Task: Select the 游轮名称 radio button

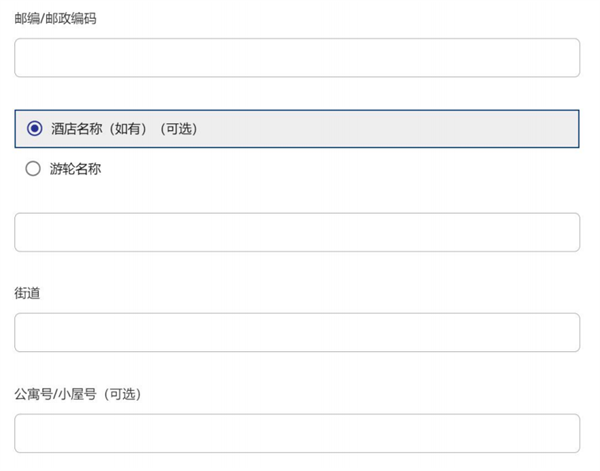Action: coord(33,169)
